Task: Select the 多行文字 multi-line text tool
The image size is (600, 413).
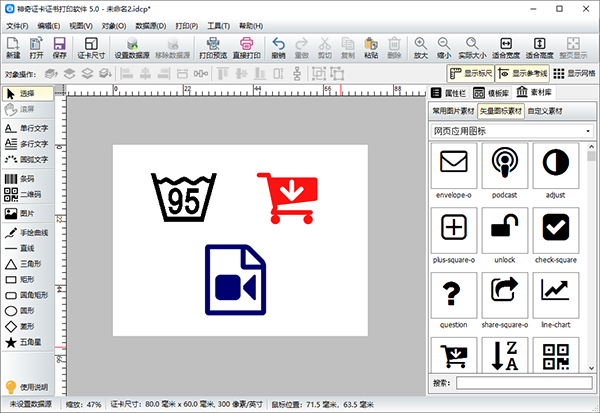Action: pyautogui.click(x=28, y=144)
